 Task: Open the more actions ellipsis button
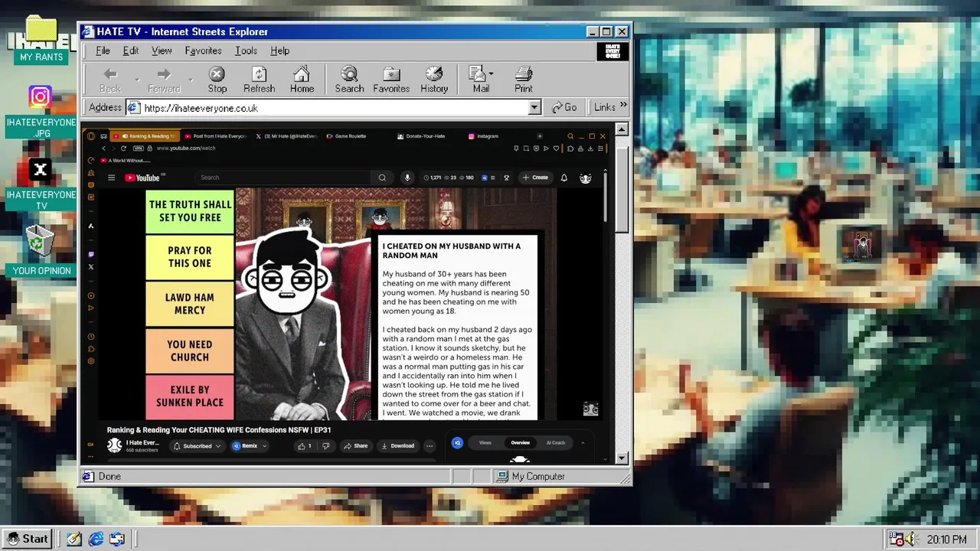pos(430,446)
